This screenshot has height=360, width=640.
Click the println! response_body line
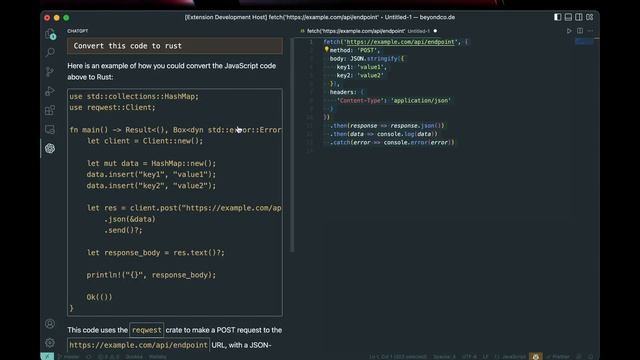pyautogui.click(x=151, y=275)
